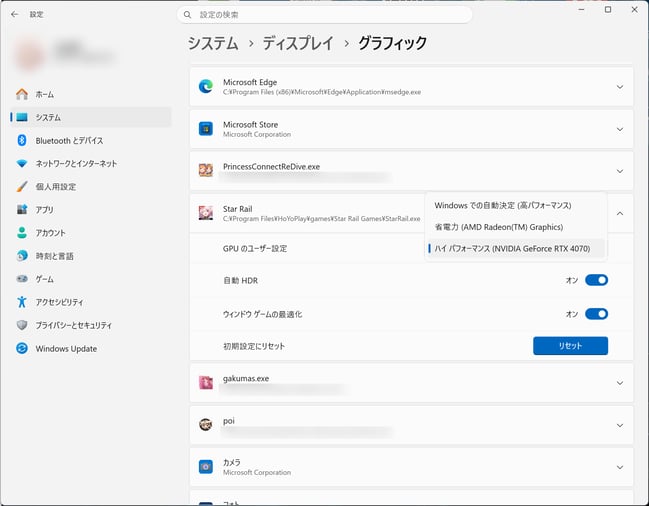Image resolution: width=649 pixels, height=506 pixels.
Task: Open Windows Update in sidebar
Action: coord(91,348)
